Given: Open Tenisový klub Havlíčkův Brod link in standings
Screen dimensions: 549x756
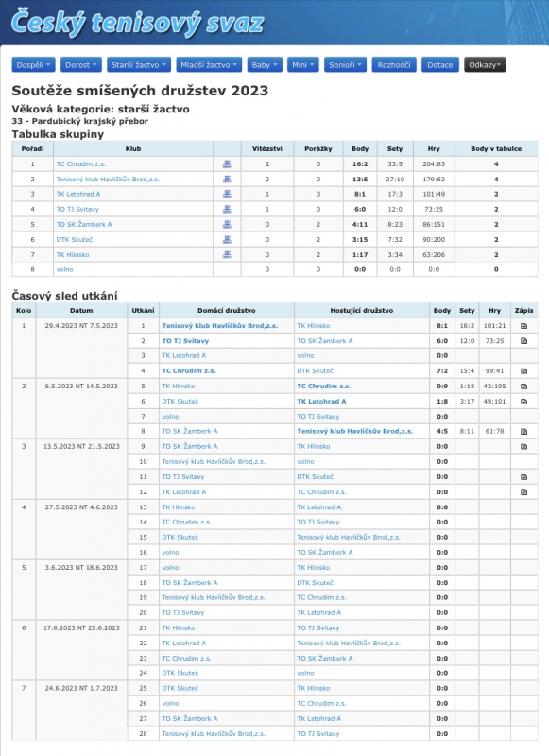Looking at the screenshot, I should click(108, 179).
